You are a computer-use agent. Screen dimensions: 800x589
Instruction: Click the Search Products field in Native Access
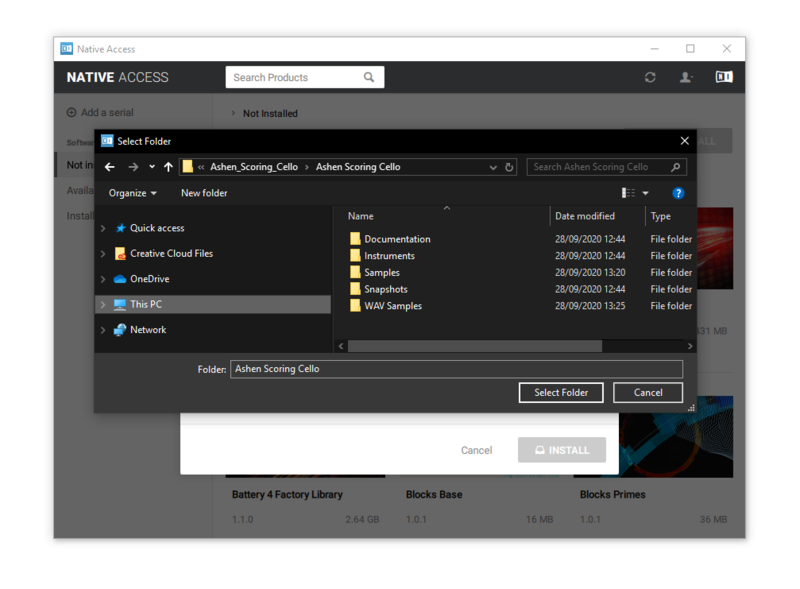tap(305, 77)
